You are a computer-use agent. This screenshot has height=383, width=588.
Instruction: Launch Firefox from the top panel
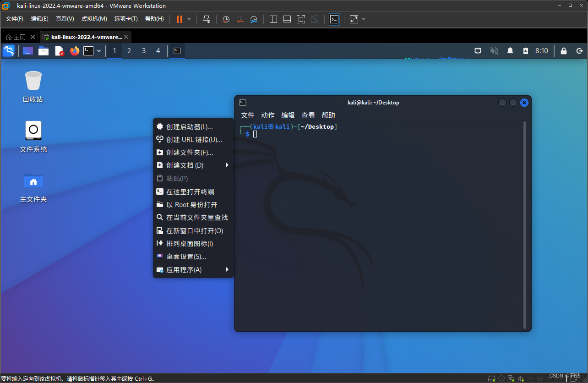click(75, 51)
